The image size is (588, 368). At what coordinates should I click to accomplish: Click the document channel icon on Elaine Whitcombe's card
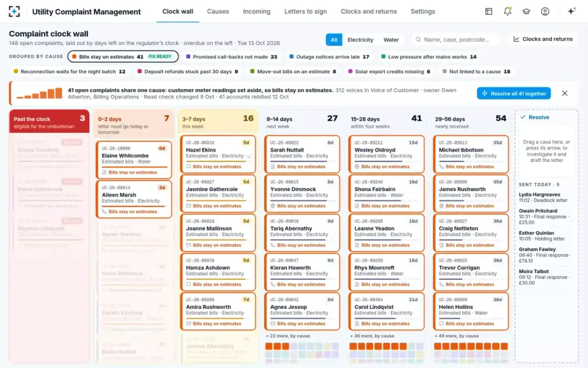[104, 172]
